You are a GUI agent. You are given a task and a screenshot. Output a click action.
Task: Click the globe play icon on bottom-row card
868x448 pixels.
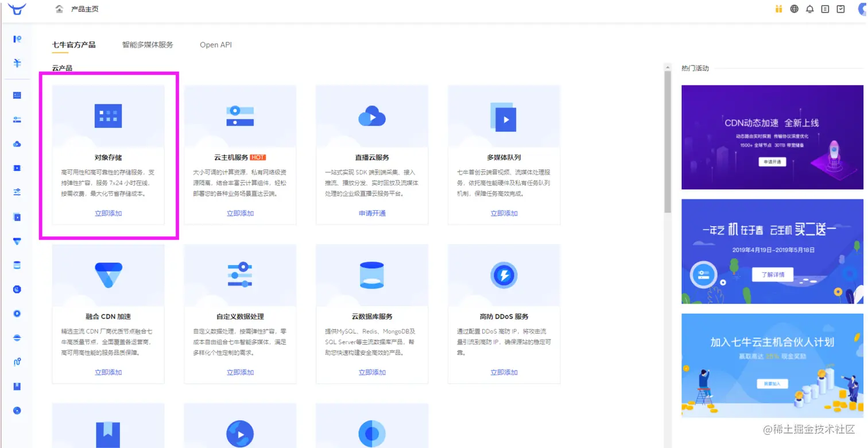240,435
